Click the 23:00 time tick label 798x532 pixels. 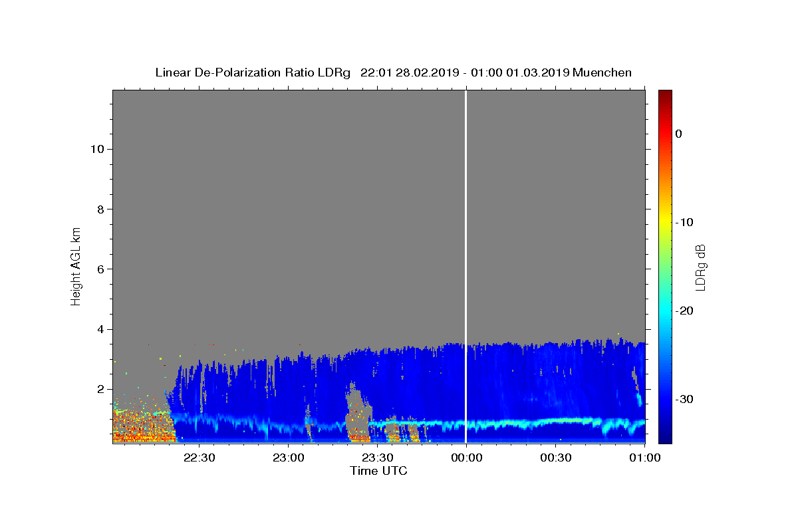pyautogui.click(x=288, y=458)
